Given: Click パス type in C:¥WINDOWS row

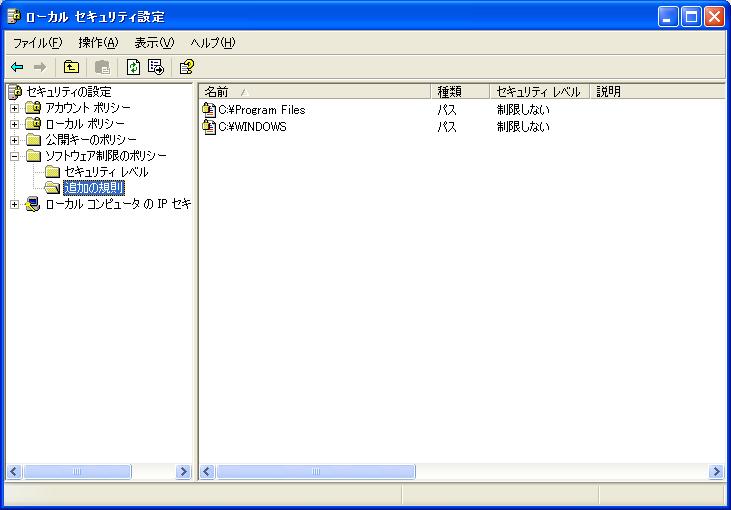Looking at the screenshot, I should pyautogui.click(x=447, y=127).
